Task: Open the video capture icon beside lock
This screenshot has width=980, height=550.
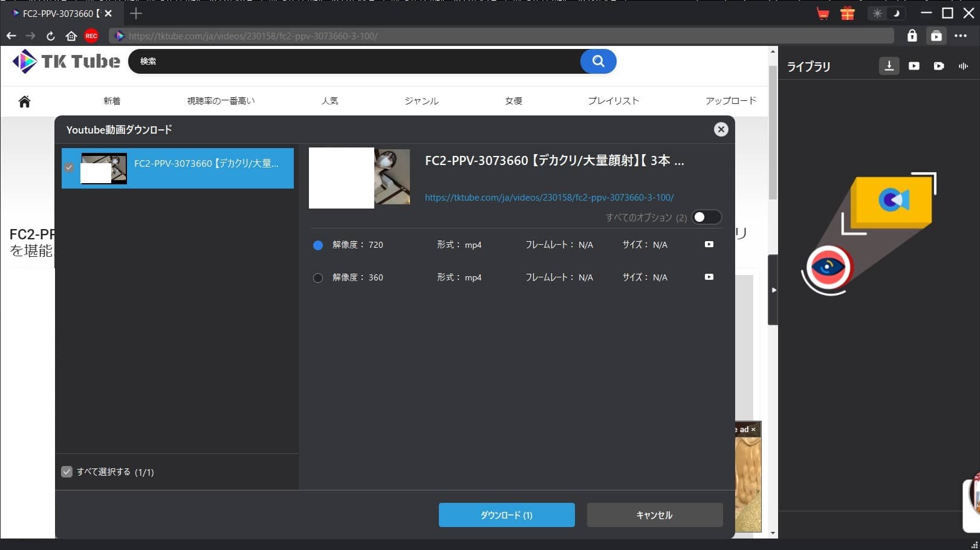Action: point(936,36)
